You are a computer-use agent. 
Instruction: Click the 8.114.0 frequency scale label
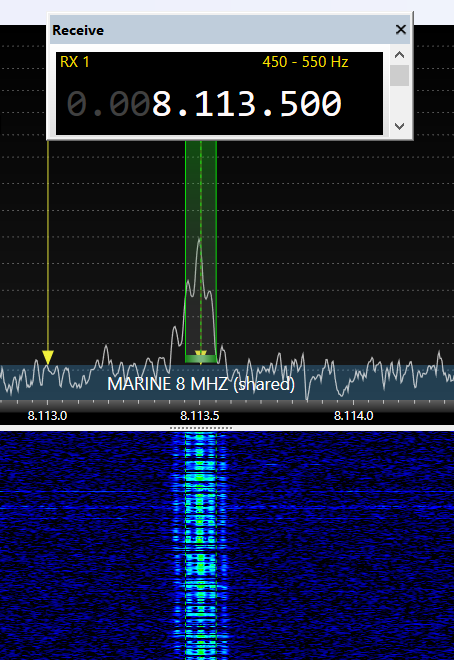point(353,416)
